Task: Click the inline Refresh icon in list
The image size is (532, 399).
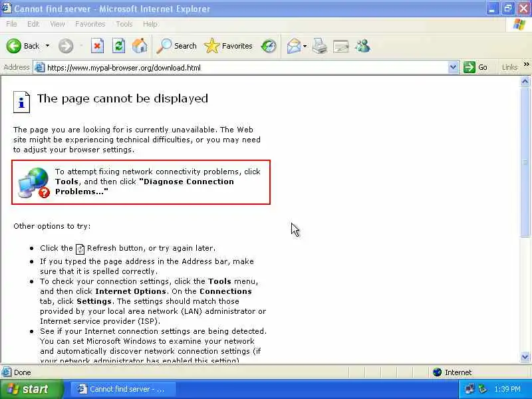Action: [x=80, y=249]
